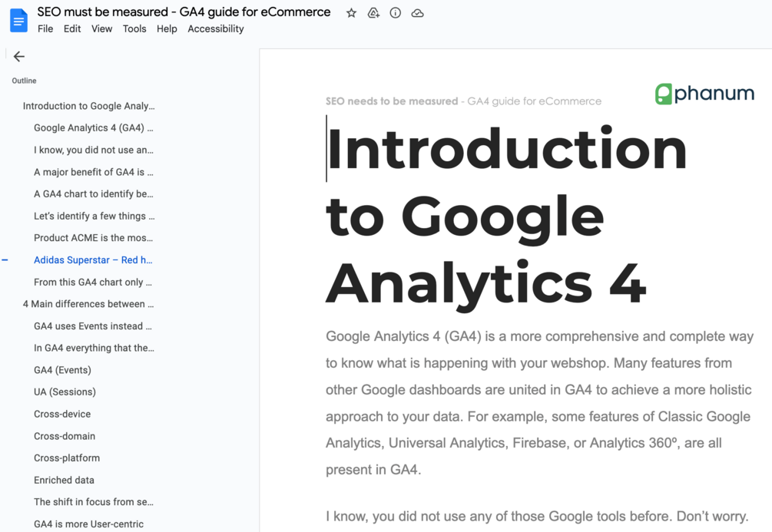The width and height of the screenshot is (772, 532).
Task: Open the Accessibility menu
Action: click(x=216, y=29)
